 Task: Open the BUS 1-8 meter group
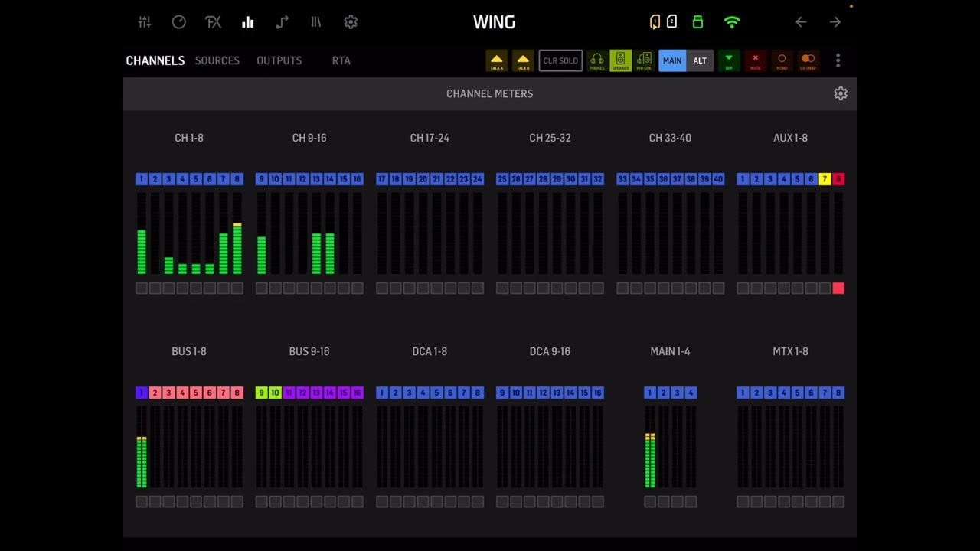(189, 351)
